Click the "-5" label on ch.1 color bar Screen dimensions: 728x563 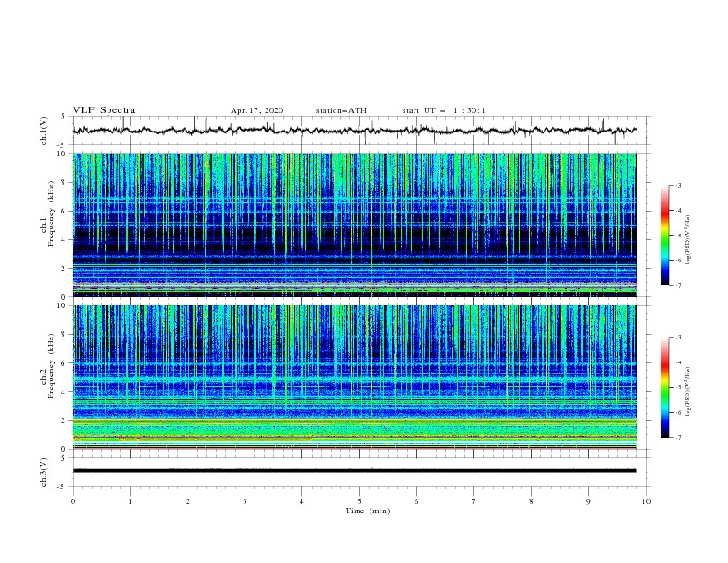pos(677,236)
